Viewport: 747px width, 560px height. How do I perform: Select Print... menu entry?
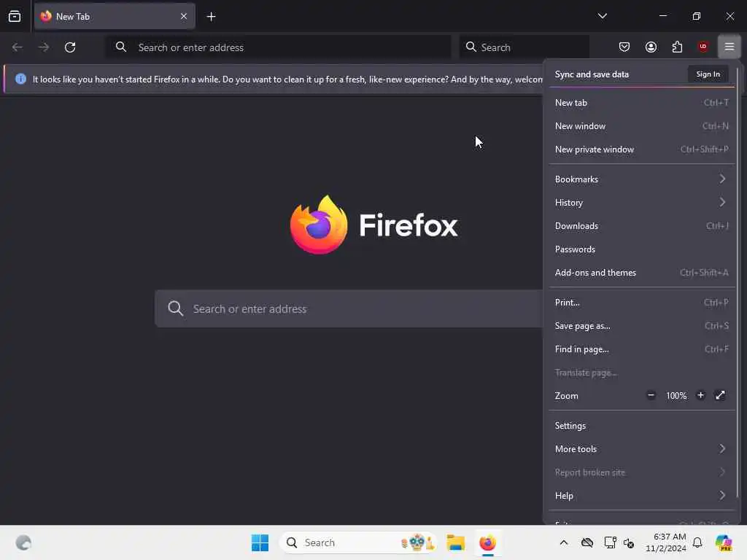pyautogui.click(x=641, y=303)
